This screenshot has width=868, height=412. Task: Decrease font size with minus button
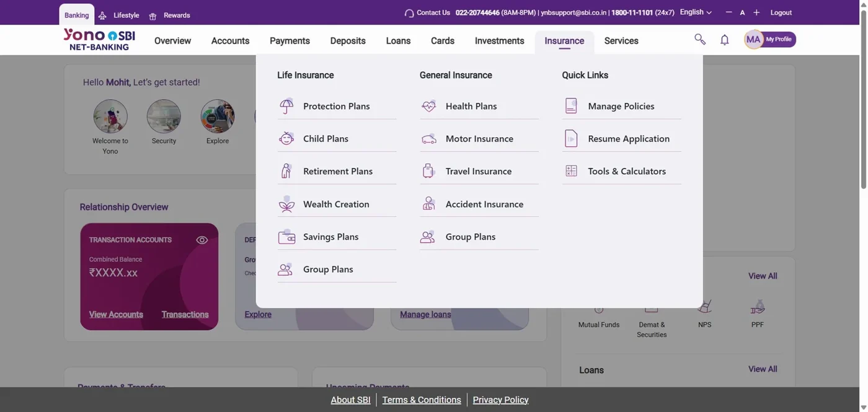click(728, 12)
